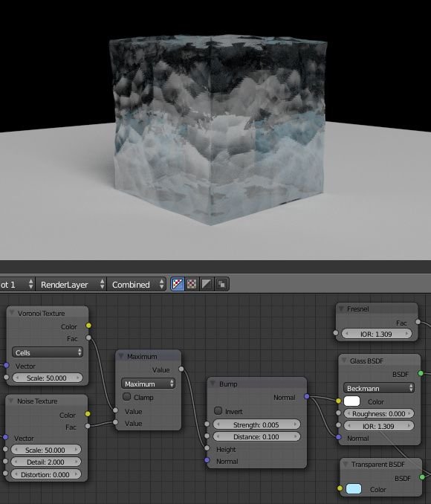
Task: Click Bump node Normal output socket
Action: pyautogui.click(x=307, y=396)
